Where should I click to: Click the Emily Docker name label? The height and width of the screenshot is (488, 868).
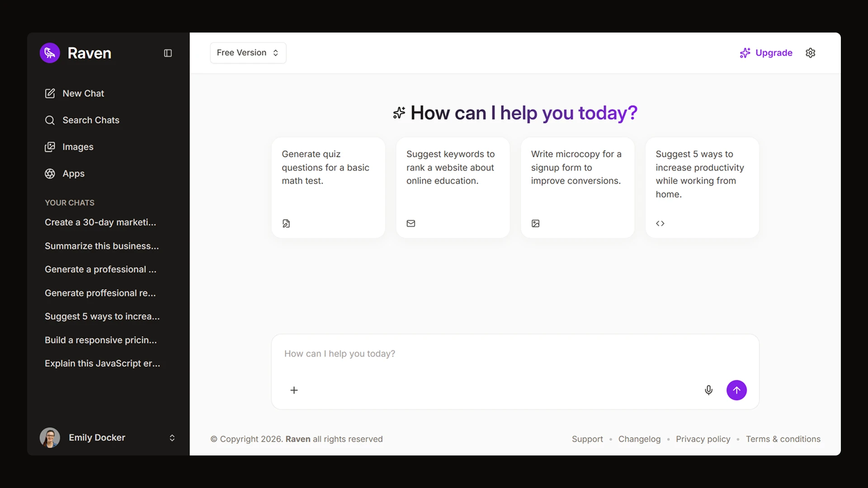click(97, 437)
